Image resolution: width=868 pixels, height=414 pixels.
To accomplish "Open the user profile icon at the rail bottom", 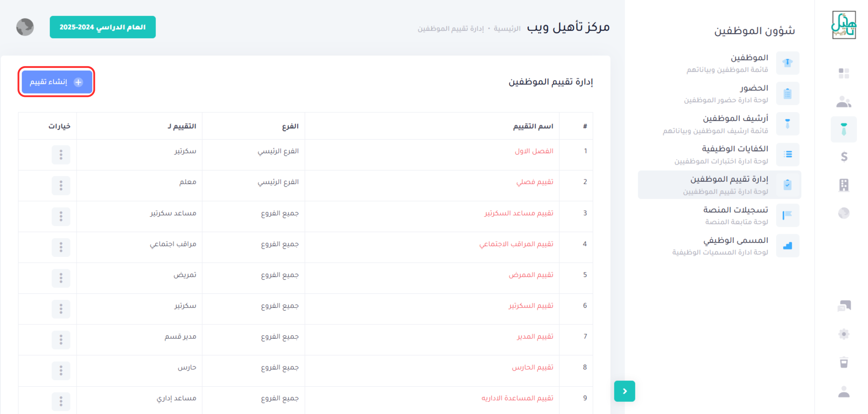I will coord(844,391).
